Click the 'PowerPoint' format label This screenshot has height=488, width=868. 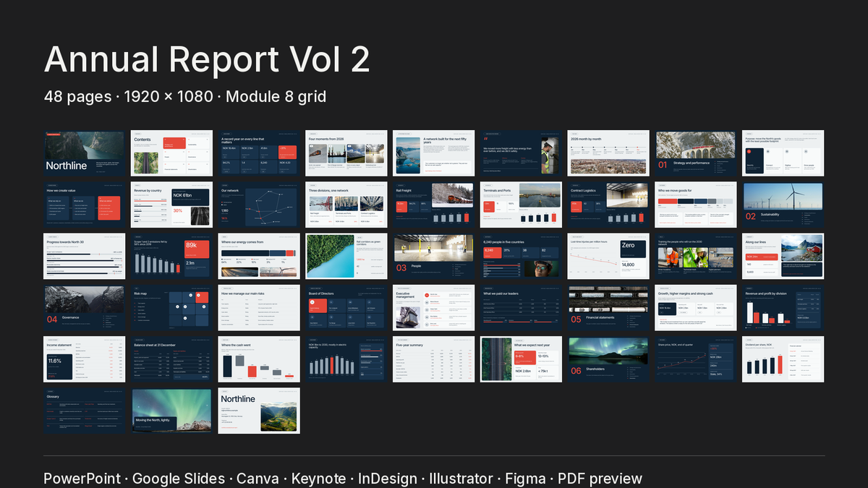pos(82,479)
